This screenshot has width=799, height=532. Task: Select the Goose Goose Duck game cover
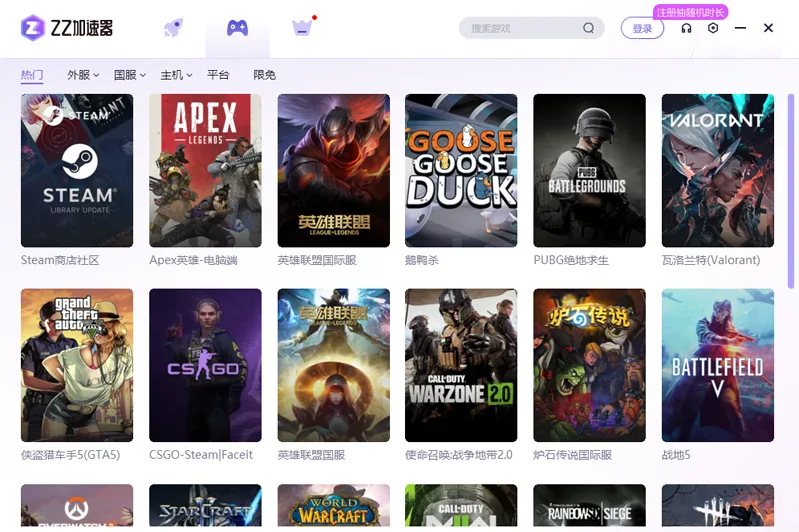pyautogui.click(x=461, y=170)
